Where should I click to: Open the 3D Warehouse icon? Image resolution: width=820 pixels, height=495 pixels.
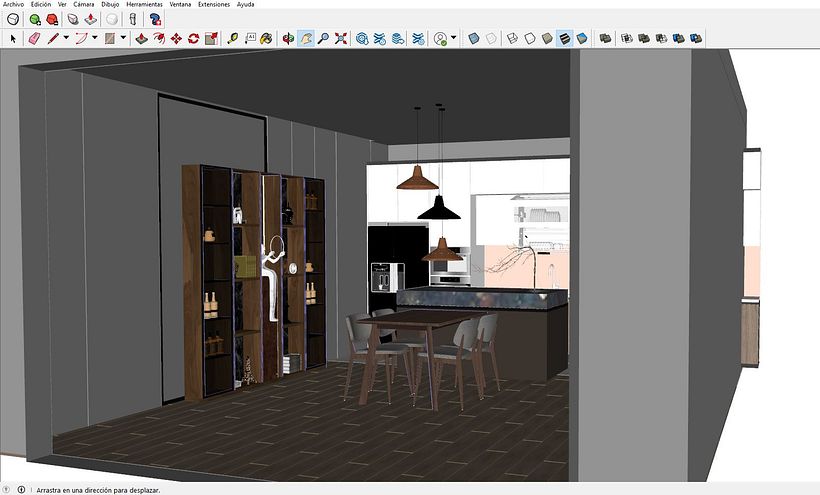(x=362, y=38)
